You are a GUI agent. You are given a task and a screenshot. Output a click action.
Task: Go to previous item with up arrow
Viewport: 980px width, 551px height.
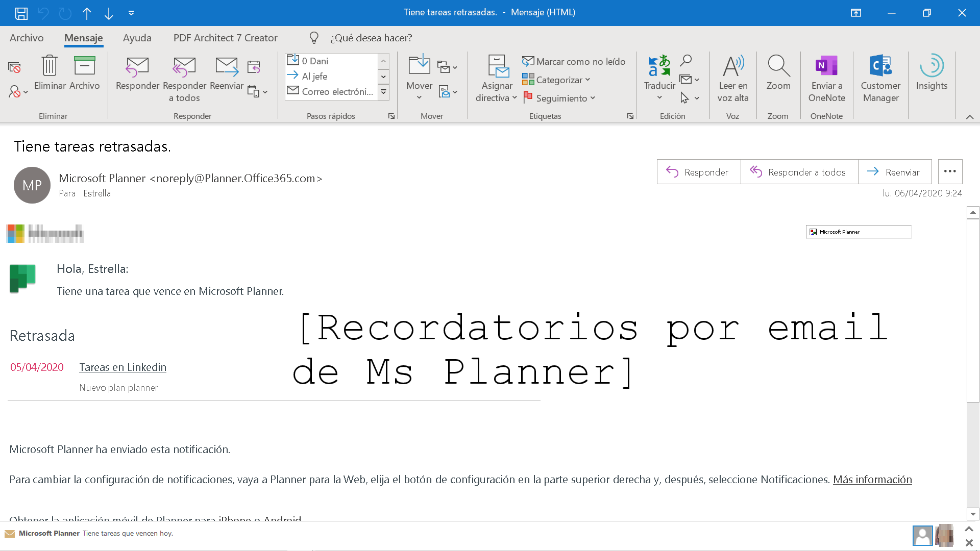click(87, 13)
